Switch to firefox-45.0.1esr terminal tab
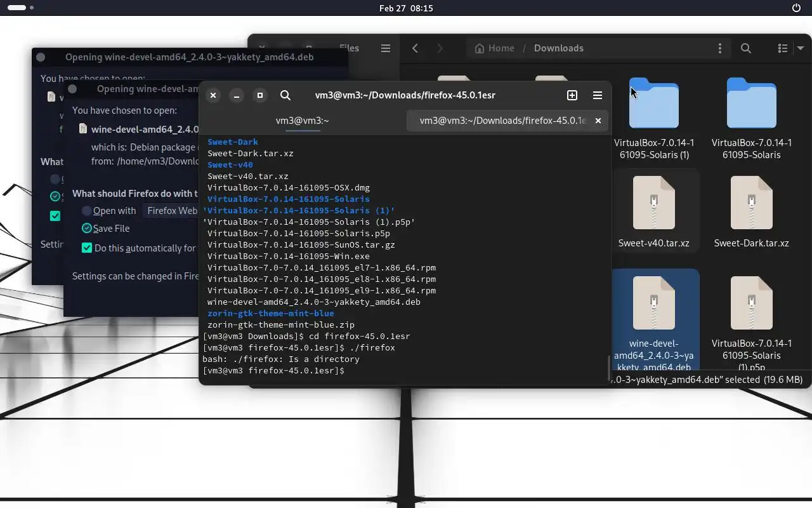 pos(507,121)
